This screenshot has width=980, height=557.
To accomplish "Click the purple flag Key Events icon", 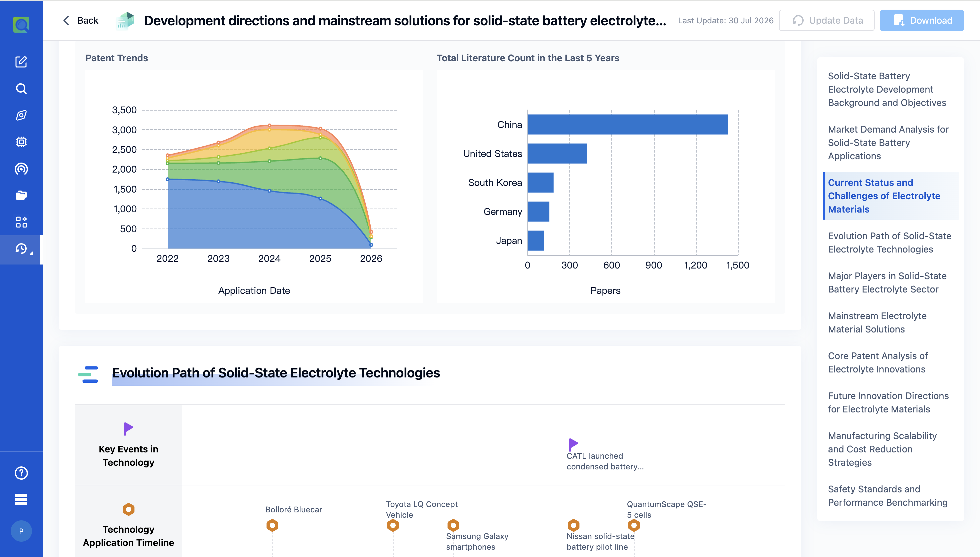I will click(x=128, y=428).
